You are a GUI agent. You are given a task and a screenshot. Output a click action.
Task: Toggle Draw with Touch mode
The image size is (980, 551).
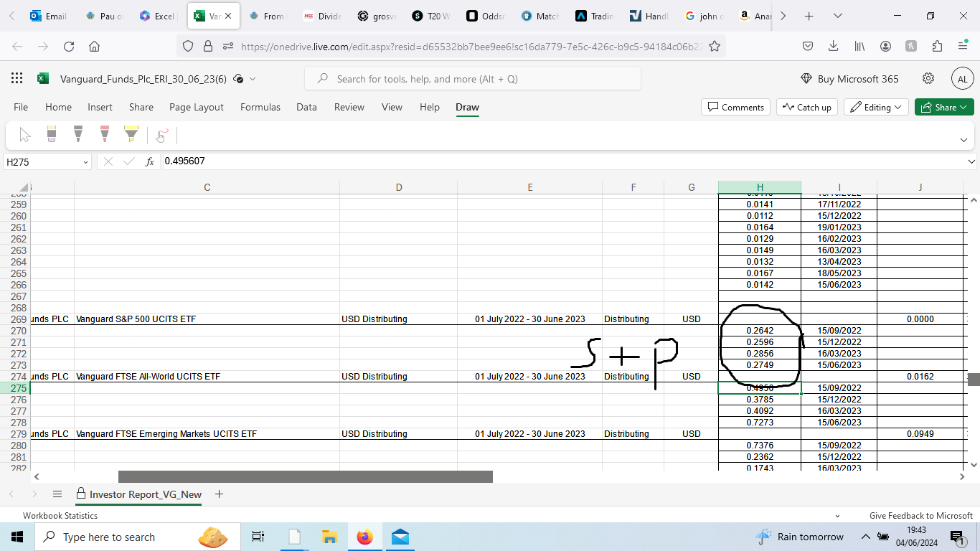(161, 135)
